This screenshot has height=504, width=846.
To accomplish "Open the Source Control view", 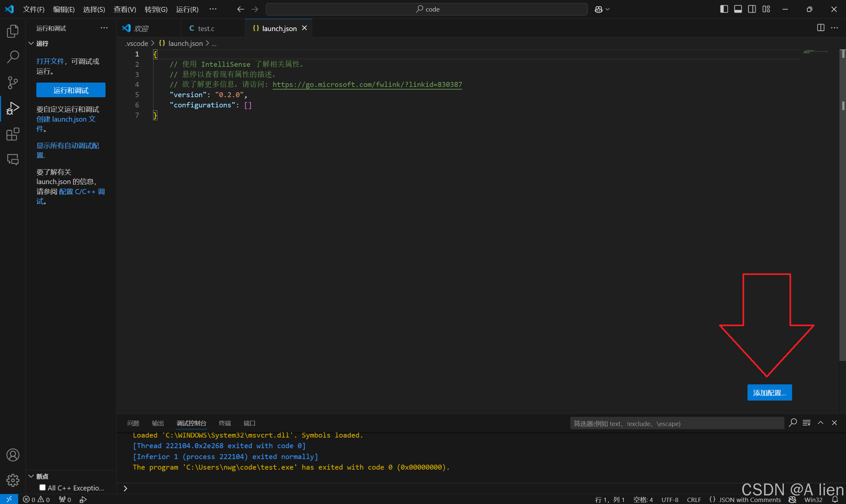I will [13, 83].
